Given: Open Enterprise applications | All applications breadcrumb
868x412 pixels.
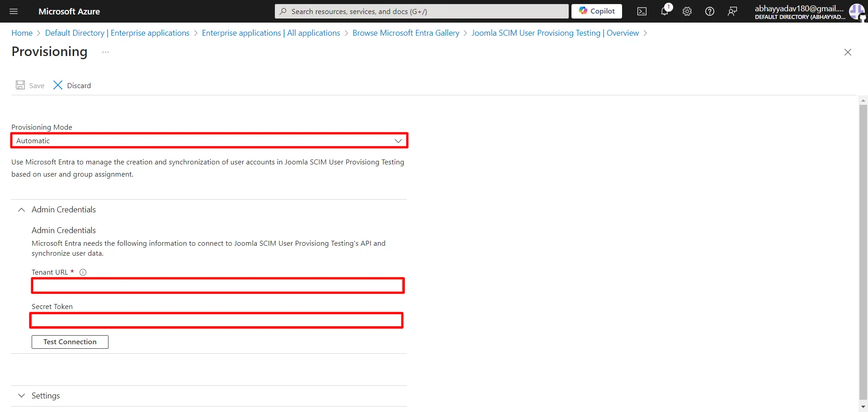Looking at the screenshot, I should pyautogui.click(x=271, y=33).
